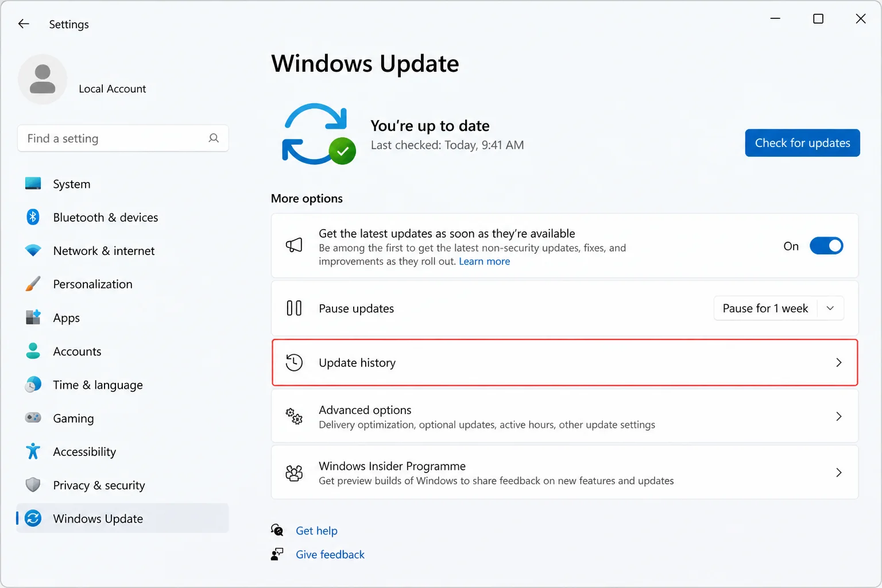Click the System monitor icon

click(33, 184)
